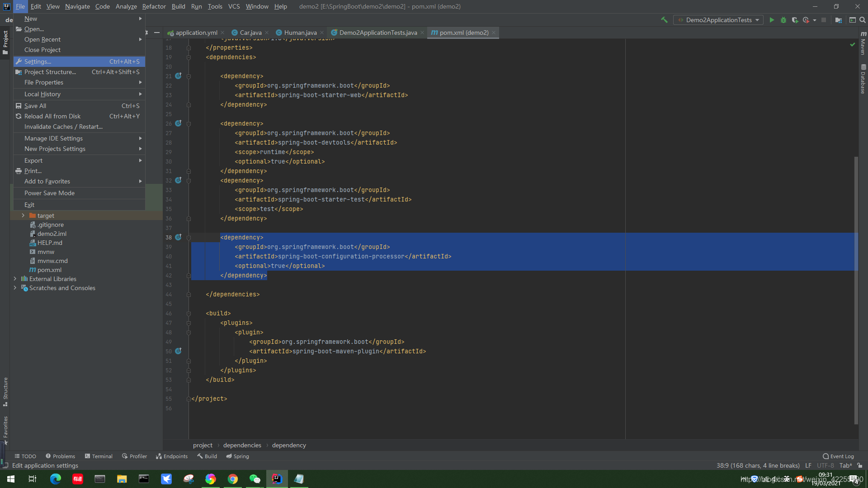
Task: Select Invalidate Caches / Restart...
Action: point(79,127)
